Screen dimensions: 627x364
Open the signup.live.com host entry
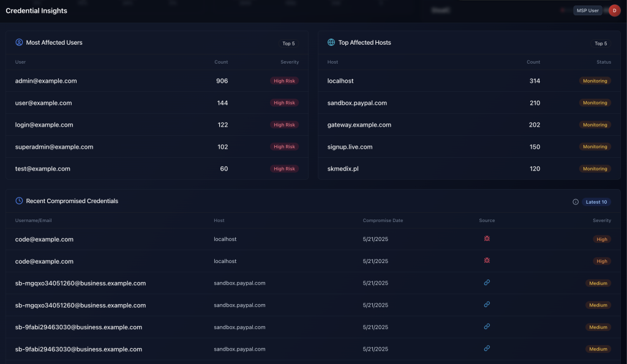tap(350, 147)
